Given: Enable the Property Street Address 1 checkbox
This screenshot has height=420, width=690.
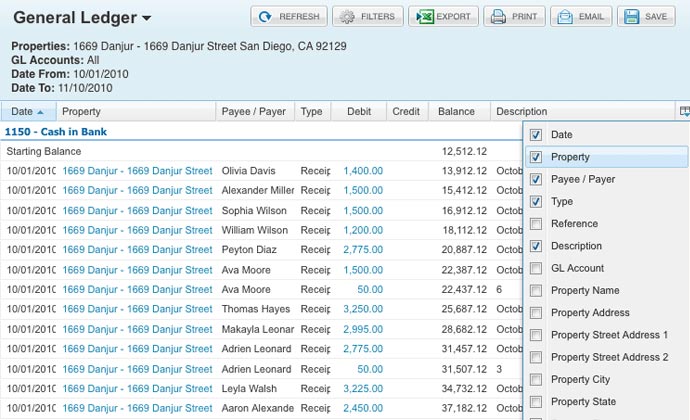Looking at the screenshot, I should [x=536, y=335].
